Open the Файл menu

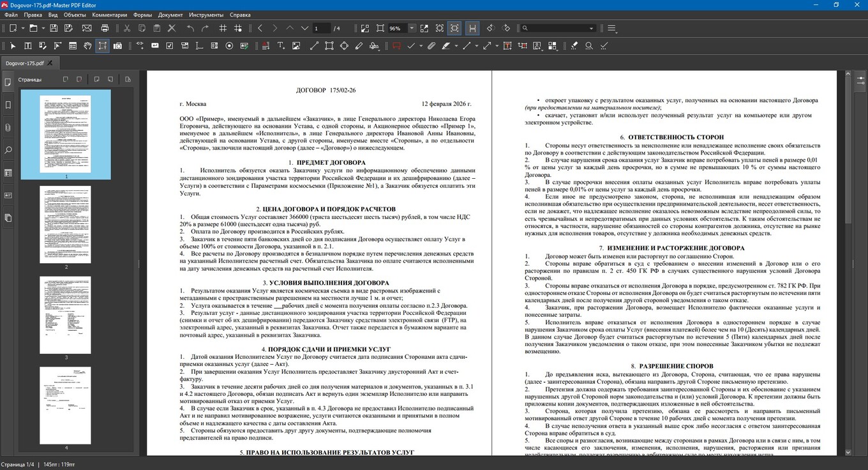point(11,15)
